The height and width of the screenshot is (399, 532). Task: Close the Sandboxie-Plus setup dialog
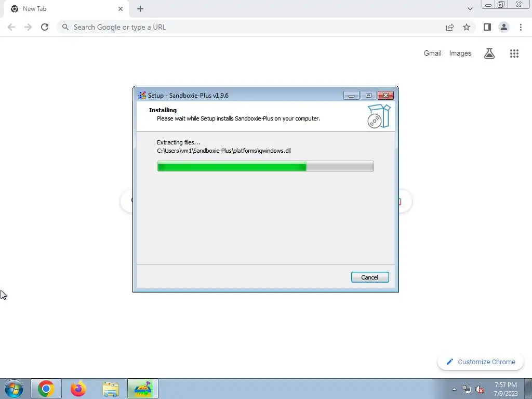point(386,96)
